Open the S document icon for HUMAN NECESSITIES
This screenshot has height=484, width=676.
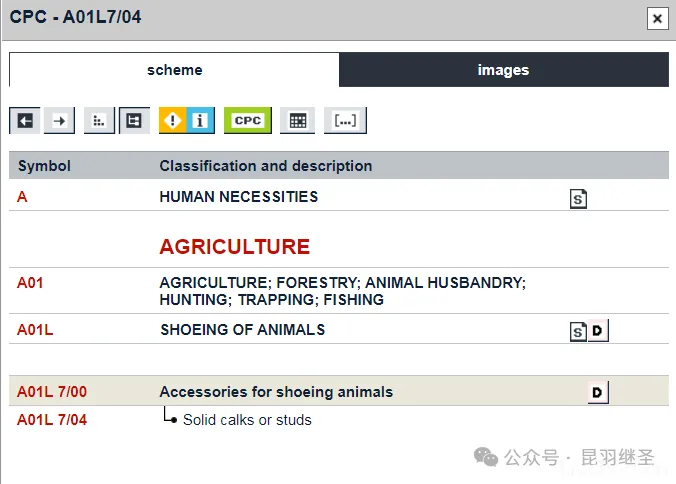(x=578, y=198)
